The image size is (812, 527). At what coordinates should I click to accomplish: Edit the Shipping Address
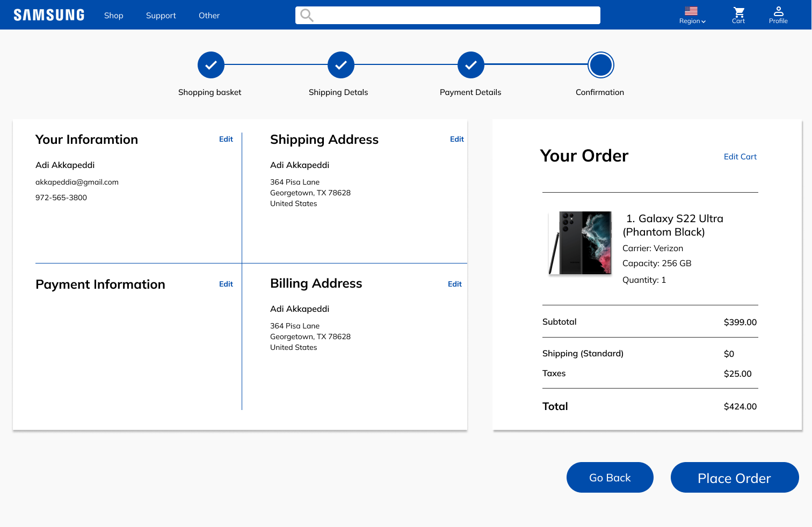tap(457, 139)
